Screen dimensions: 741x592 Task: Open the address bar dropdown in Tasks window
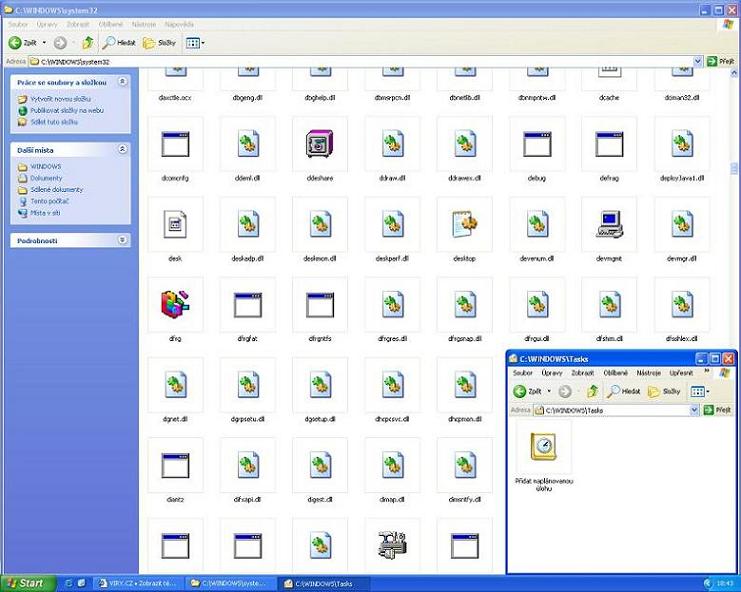pyautogui.click(x=694, y=410)
